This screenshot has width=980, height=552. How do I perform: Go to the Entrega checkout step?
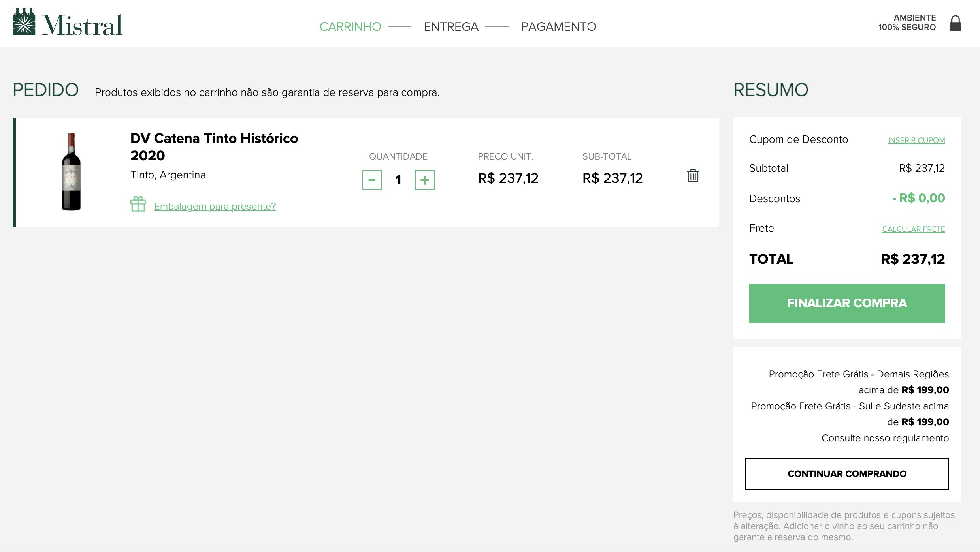pyautogui.click(x=451, y=26)
